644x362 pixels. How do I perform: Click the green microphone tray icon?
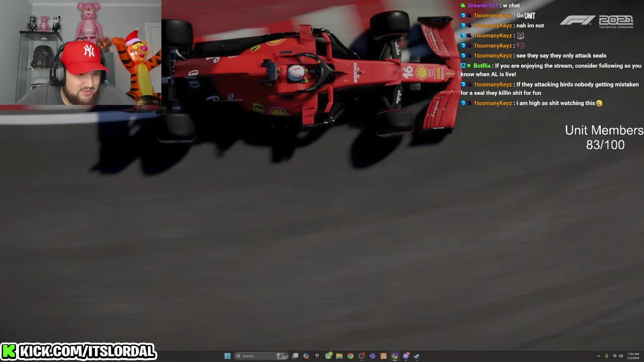coord(607,356)
